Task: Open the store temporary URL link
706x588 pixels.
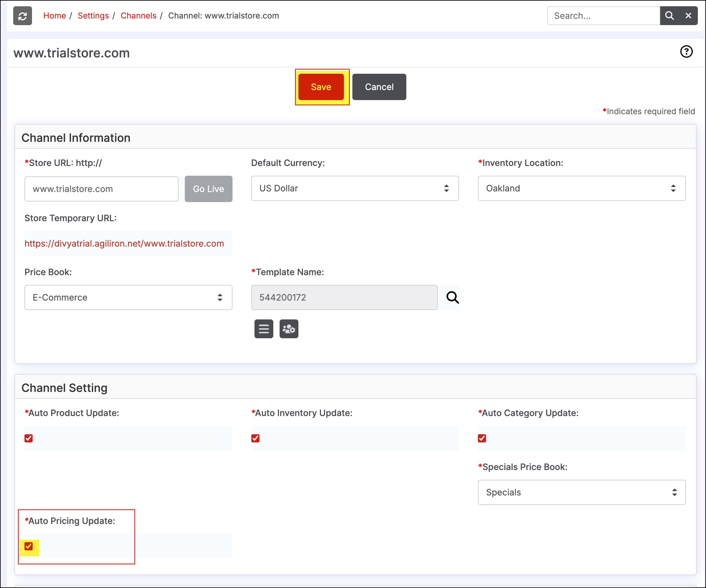Action: click(x=124, y=243)
